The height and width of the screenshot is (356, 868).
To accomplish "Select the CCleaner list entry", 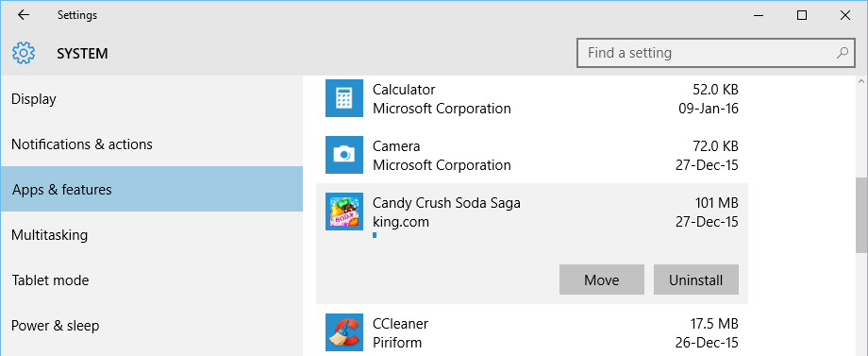I will pos(532,332).
